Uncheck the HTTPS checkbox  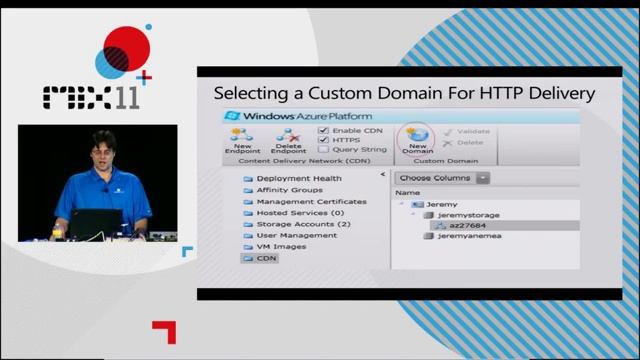pos(323,140)
